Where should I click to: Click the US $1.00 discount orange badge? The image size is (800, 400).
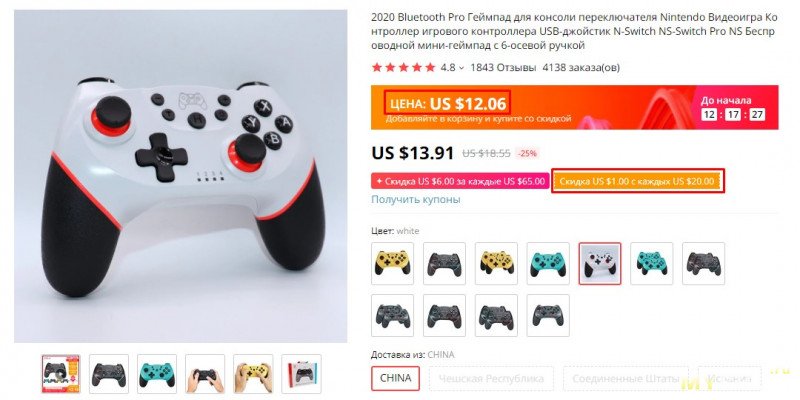[637, 181]
